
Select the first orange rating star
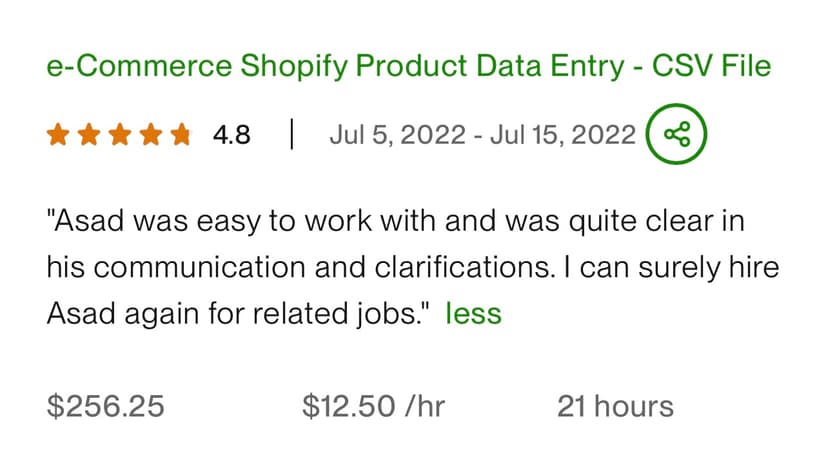click(x=58, y=134)
